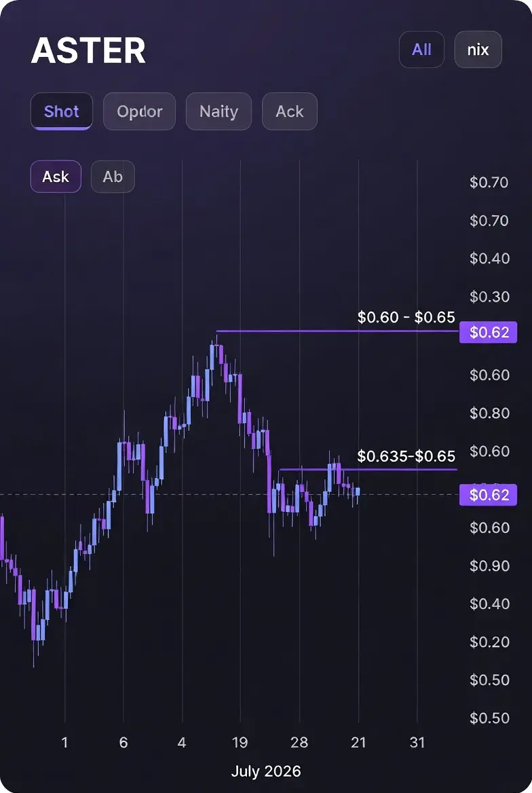This screenshot has height=793, width=532.
Task: Select the $0.60 - $0.65 resistance label
Action: point(406,317)
